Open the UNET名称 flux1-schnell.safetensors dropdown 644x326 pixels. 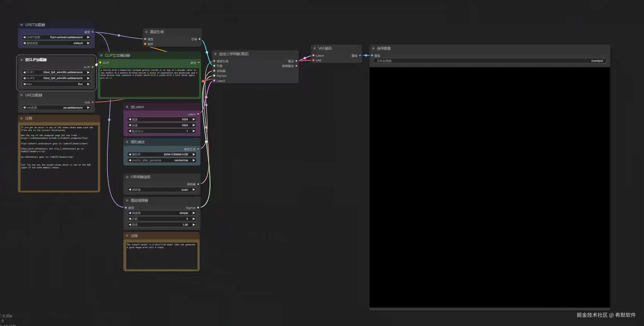click(56, 37)
